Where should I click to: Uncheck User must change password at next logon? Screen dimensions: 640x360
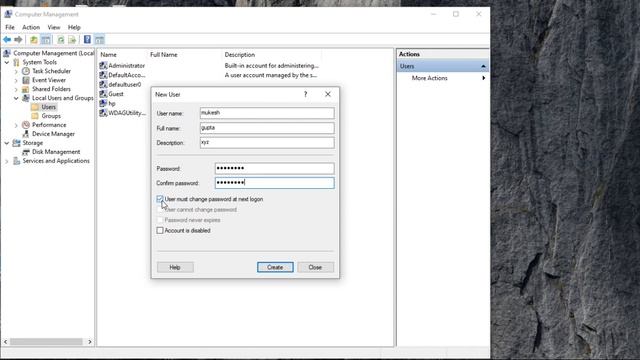(x=160, y=199)
